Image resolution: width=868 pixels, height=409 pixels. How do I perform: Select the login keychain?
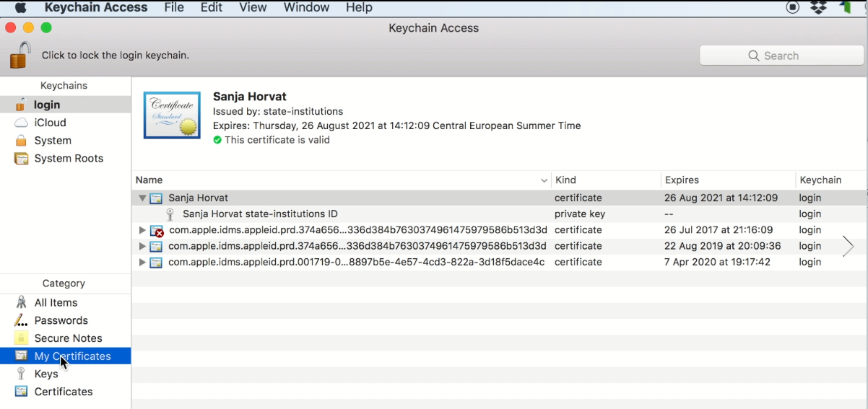[66, 105]
